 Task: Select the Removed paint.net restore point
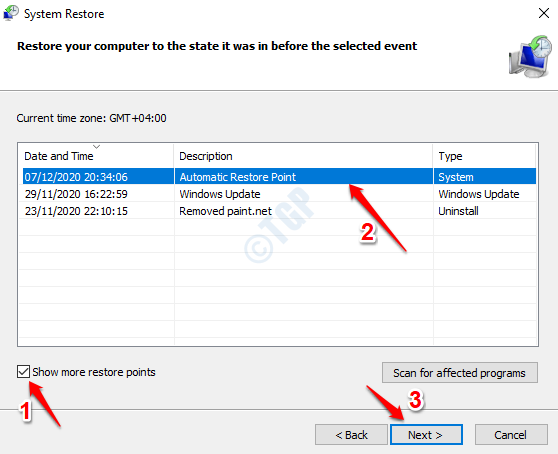[x=225, y=211]
